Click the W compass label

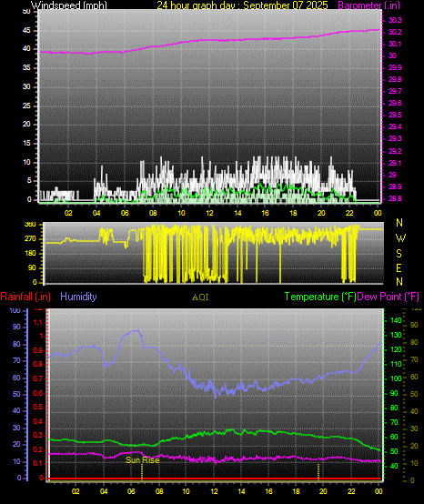point(400,238)
